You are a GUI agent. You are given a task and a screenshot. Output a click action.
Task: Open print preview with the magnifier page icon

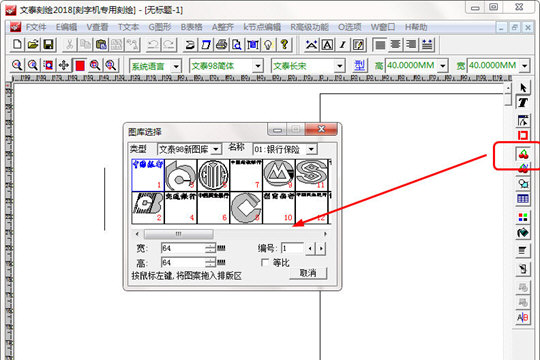[237, 44]
